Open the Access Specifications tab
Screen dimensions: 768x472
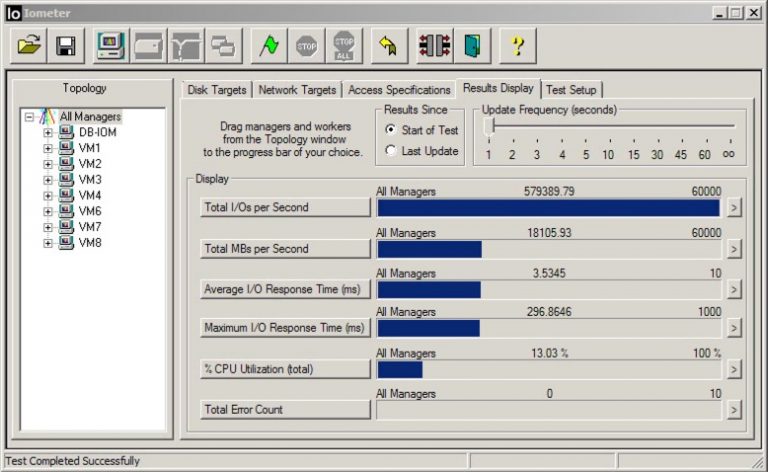point(399,90)
